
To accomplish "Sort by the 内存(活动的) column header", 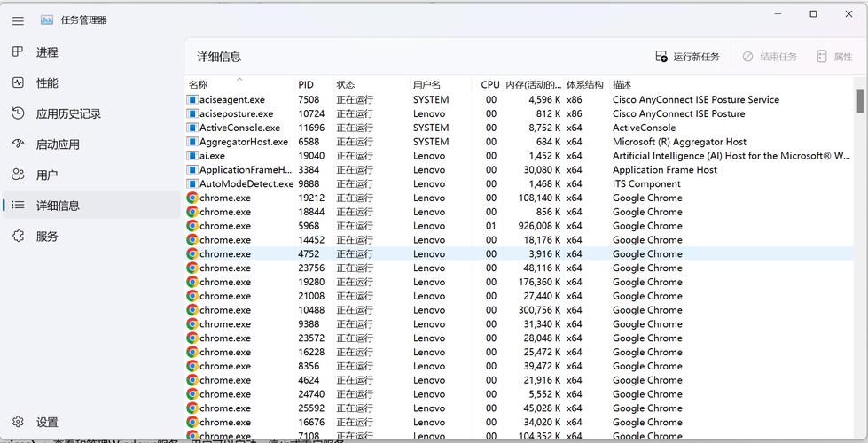I will (x=533, y=85).
